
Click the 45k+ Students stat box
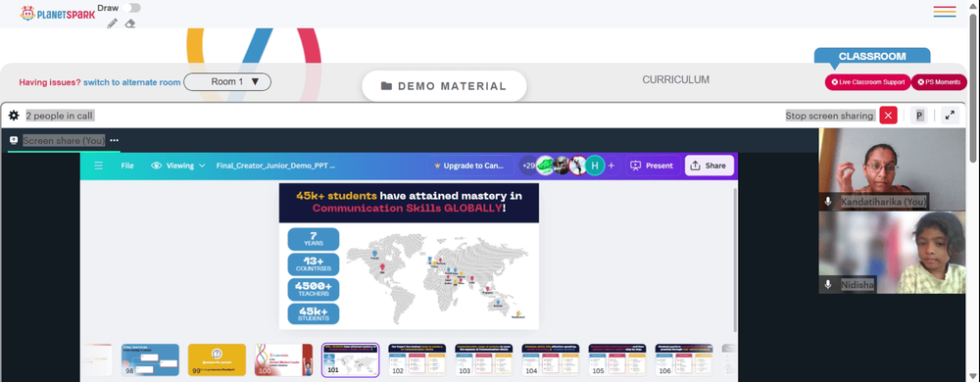pos(314,314)
